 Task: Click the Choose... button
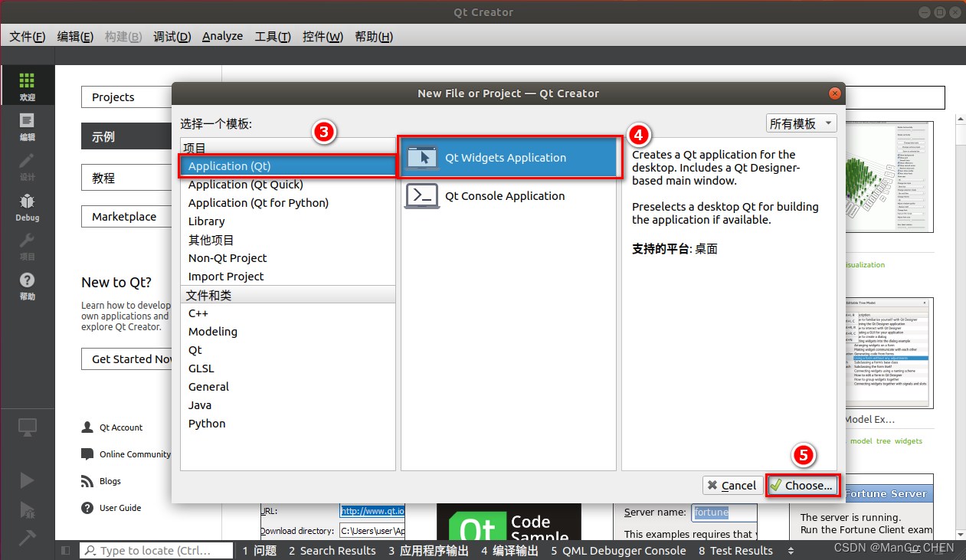point(801,485)
